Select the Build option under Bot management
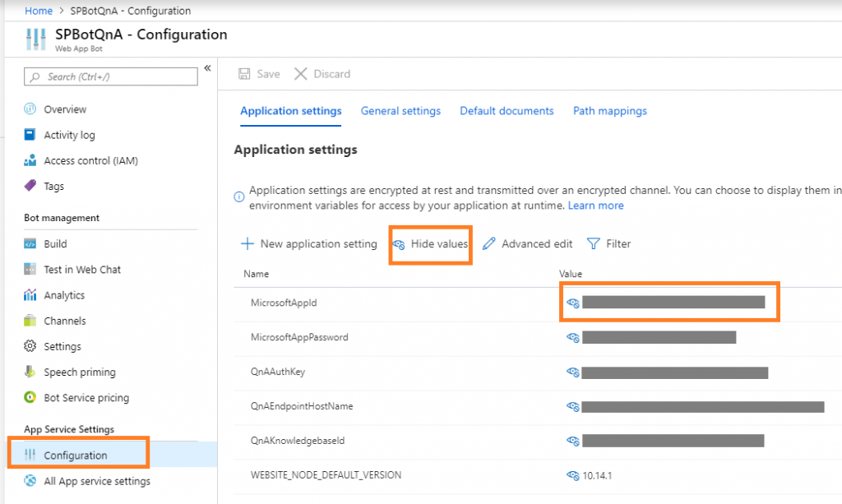This screenshot has width=842, height=504. pos(54,243)
